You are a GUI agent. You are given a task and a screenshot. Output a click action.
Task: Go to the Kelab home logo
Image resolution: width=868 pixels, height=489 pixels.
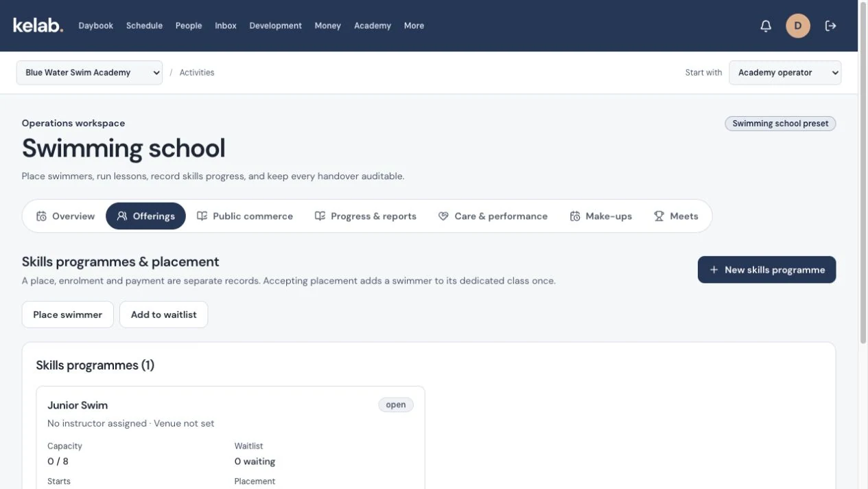click(x=38, y=25)
